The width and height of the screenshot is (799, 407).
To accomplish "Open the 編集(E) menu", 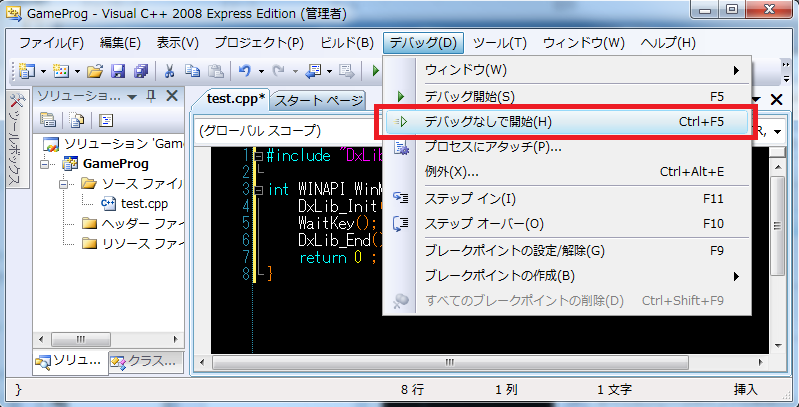I will coord(120,43).
